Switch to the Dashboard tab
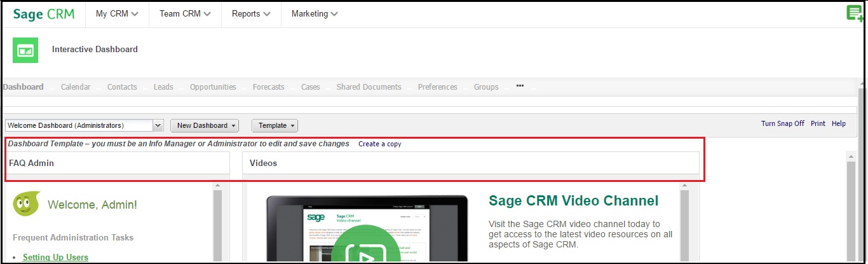Screen dimensions: 868x264 (x=24, y=87)
